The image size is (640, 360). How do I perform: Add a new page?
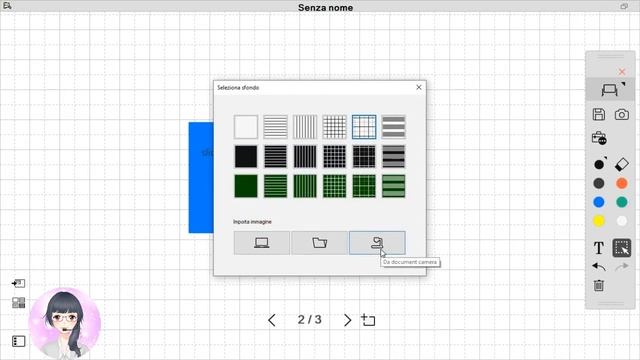click(x=368, y=320)
